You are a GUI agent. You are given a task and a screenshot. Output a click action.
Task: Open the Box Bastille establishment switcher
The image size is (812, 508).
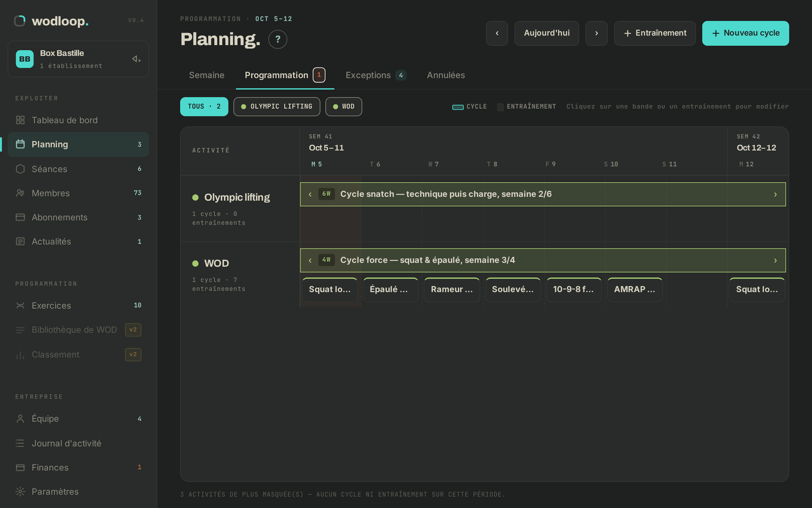(x=78, y=59)
